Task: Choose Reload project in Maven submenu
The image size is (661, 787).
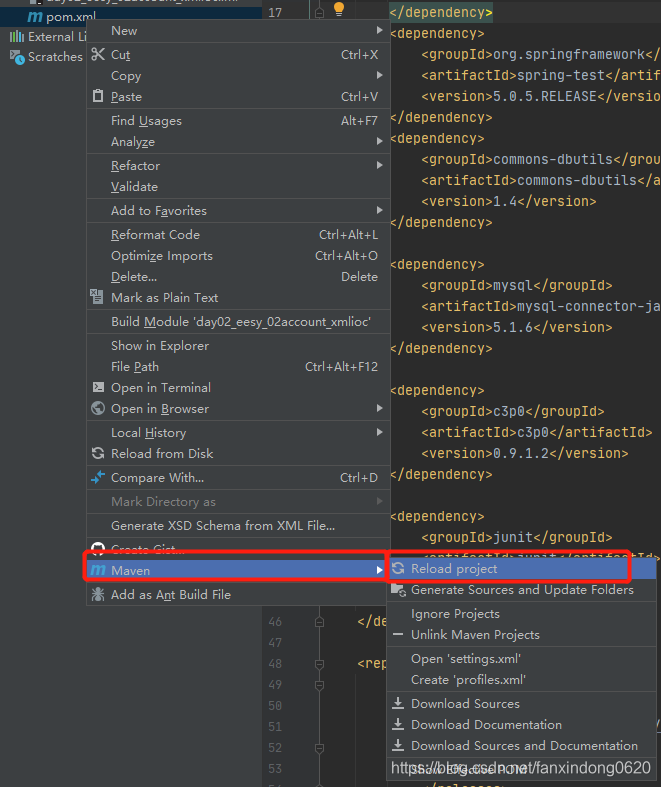Action: [522, 569]
